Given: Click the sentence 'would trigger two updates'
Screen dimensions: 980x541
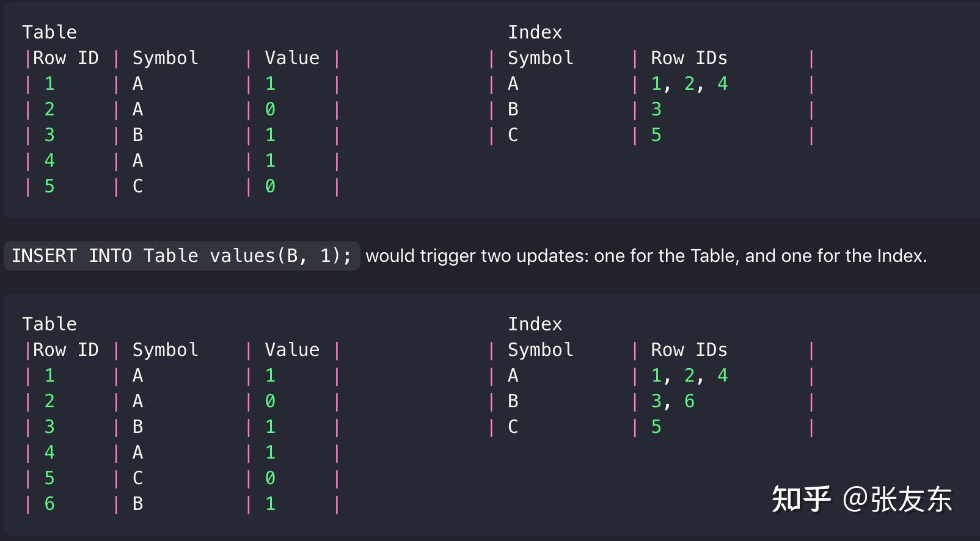Looking at the screenshot, I should click(x=646, y=256).
